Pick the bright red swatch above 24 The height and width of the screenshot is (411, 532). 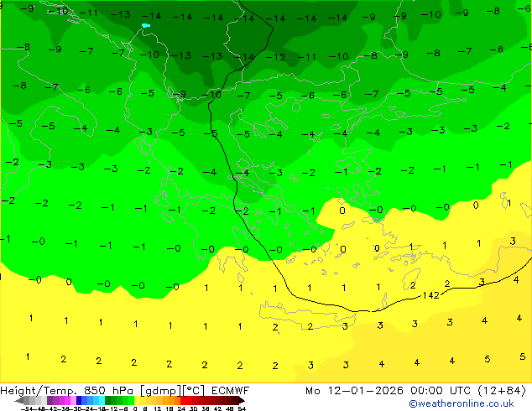[183, 400]
